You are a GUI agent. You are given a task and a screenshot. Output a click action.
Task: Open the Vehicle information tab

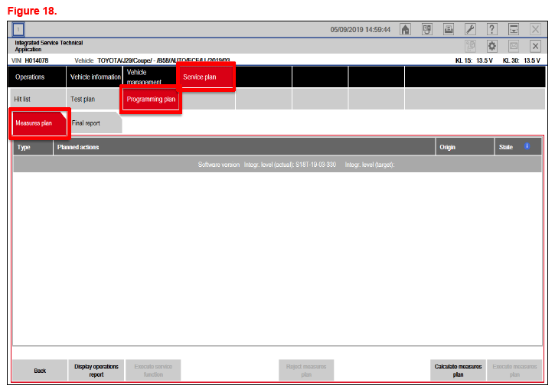click(x=95, y=77)
